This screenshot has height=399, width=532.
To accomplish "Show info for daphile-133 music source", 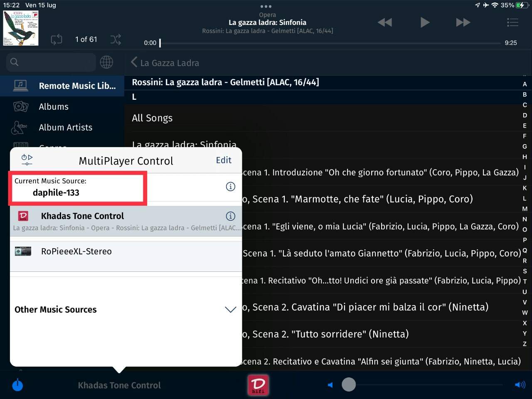I will coord(230,187).
